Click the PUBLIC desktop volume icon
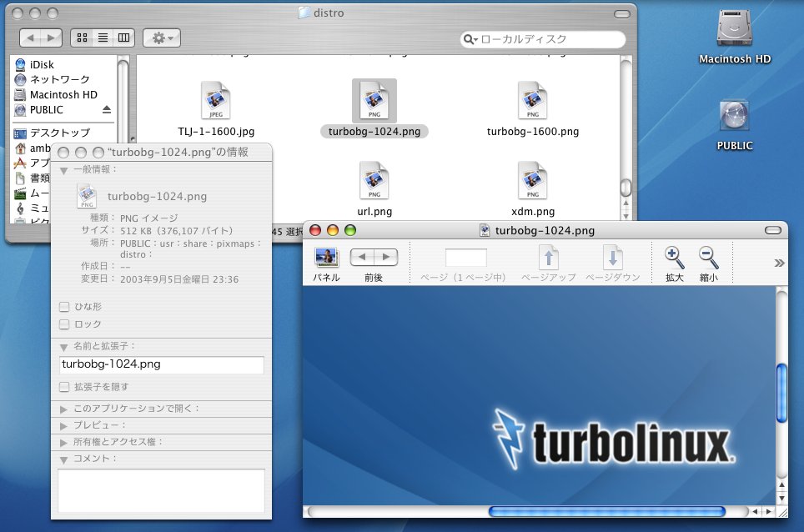Screen dimensions: 804x532 click(x=735, y=116)
